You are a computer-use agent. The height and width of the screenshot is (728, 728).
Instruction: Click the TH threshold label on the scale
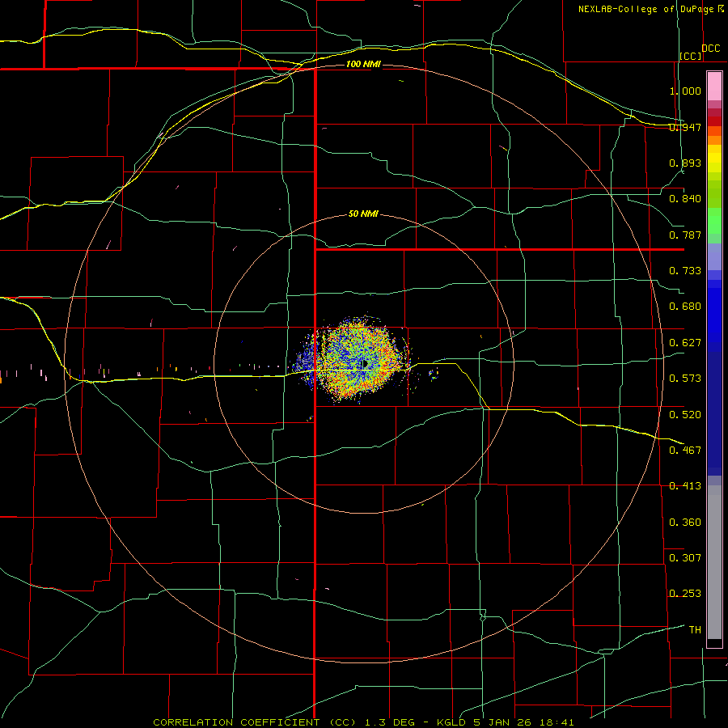[695, 630]
